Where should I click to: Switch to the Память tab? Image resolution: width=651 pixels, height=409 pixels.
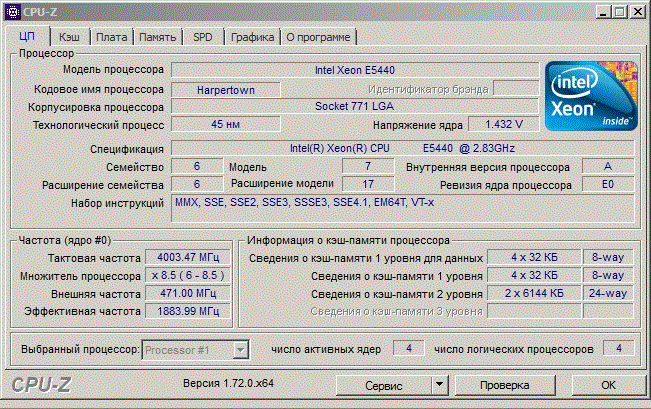pyautogui.click(x=158, y=37)
